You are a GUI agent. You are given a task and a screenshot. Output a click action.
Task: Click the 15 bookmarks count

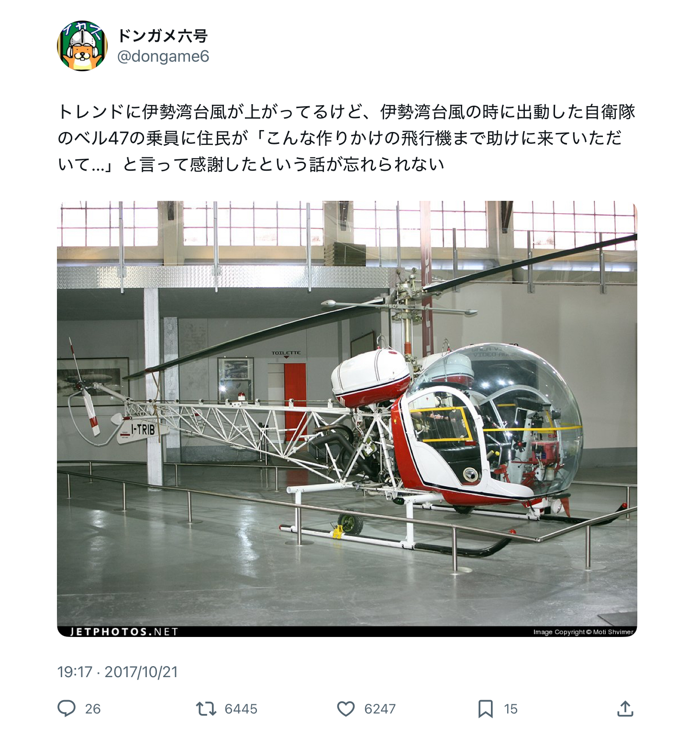511,709
